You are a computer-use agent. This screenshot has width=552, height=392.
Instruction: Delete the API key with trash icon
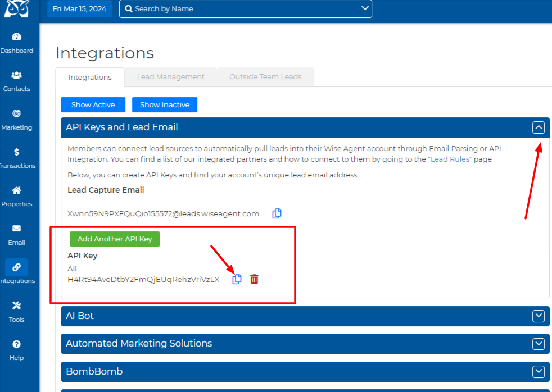[x=254, y=279]
